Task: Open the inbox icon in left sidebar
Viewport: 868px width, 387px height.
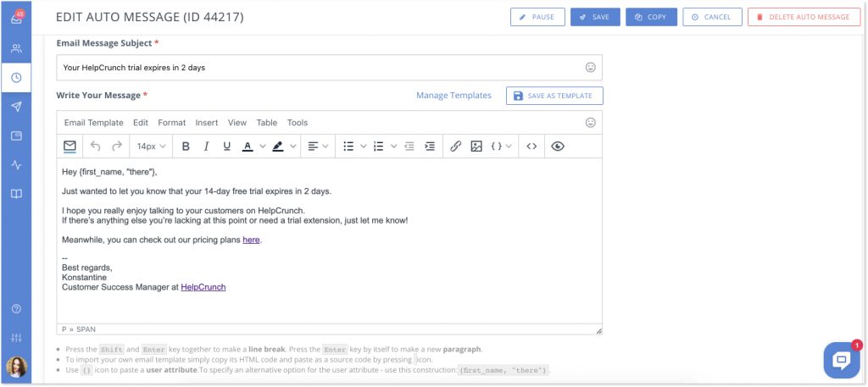Action: pos(16,19)
